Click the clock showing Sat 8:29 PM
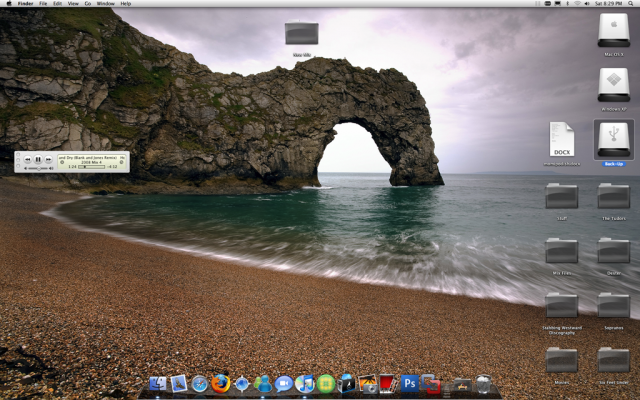 pyautogui.click(x=608, y=3)
